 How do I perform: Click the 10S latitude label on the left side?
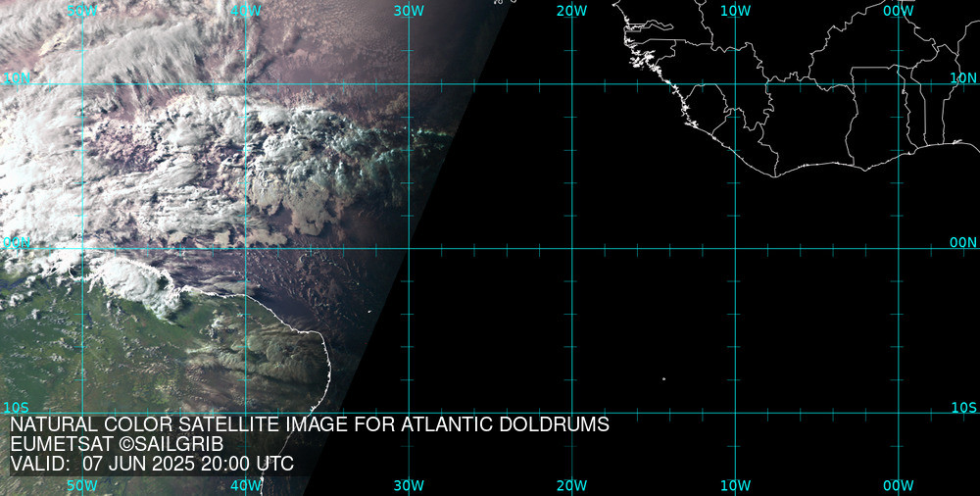[16, 408]
